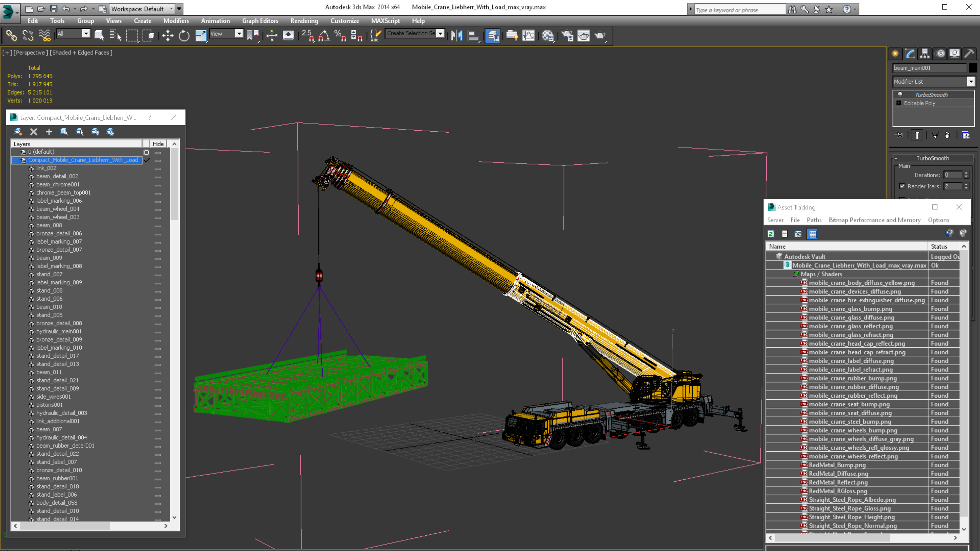Open the Create Selection Set dropdown

[x=415, y=33]
